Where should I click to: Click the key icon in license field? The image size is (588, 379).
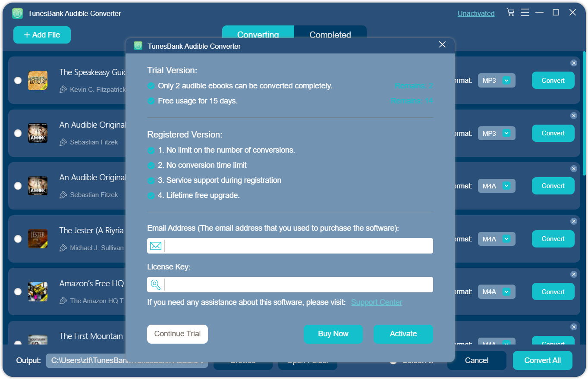coord(156,285)
